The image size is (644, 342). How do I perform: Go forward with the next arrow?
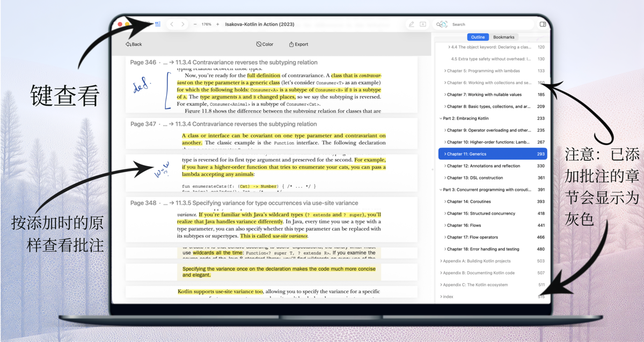pyautogui.click(x=182, y=24)
